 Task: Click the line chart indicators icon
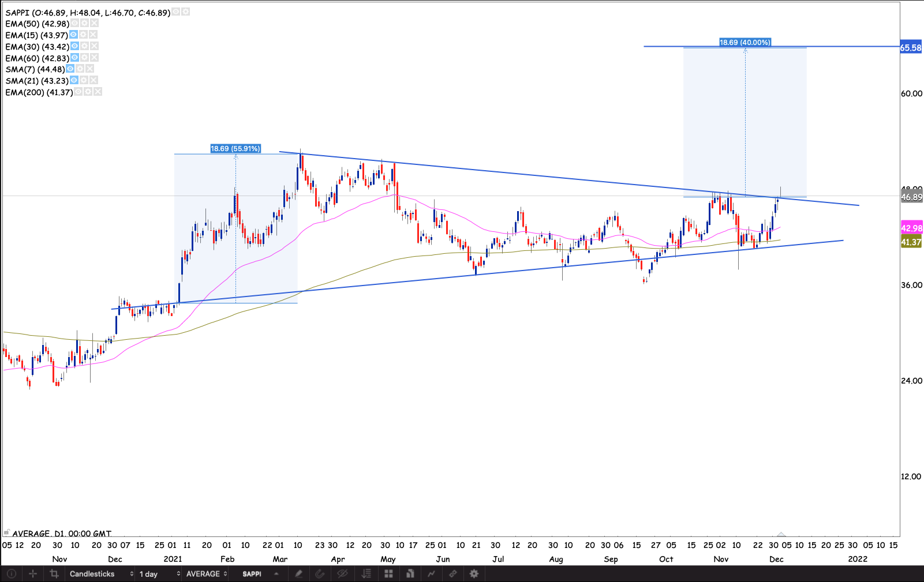coord(431,574)
